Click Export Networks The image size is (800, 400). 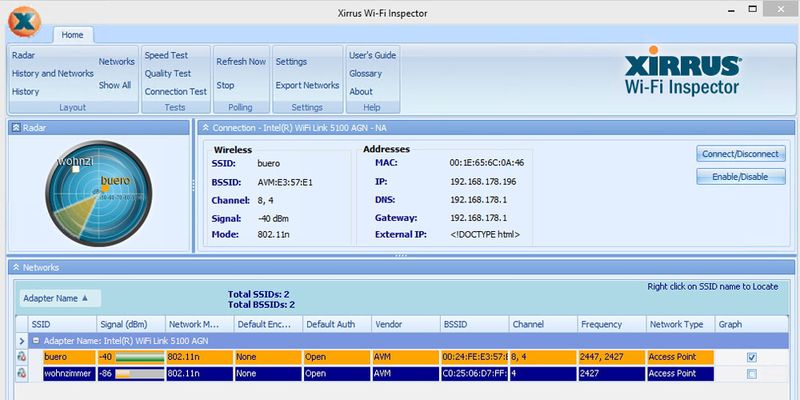[x=308, y=85]
